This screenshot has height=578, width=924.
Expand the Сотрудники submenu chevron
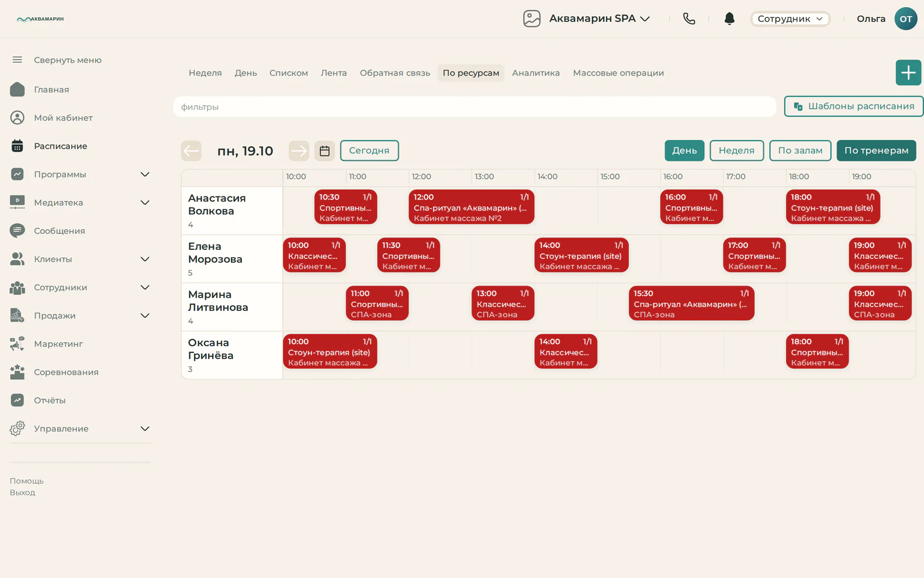(x=145, y=287)
